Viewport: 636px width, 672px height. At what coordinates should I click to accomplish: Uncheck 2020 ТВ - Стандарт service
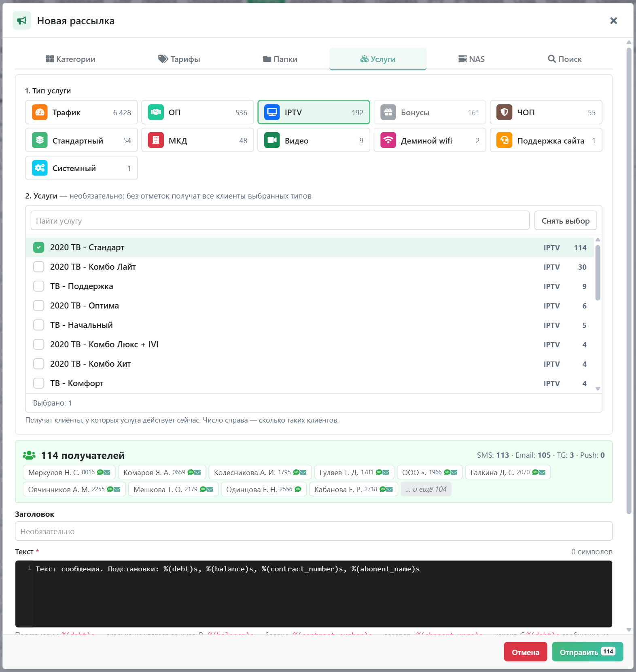click(39, 247)
